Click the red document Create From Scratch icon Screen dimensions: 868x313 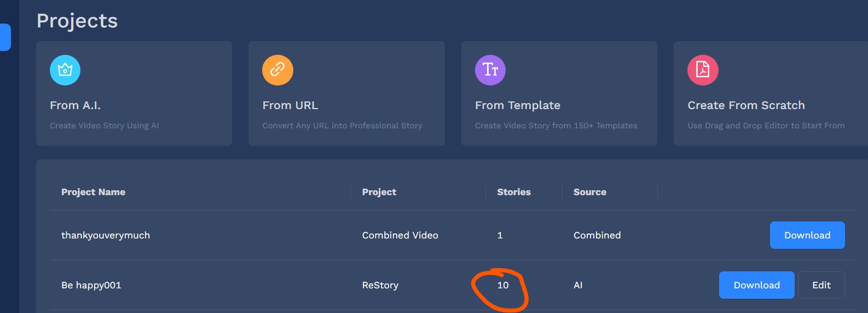pyautogui.click(x=703, y=70)
